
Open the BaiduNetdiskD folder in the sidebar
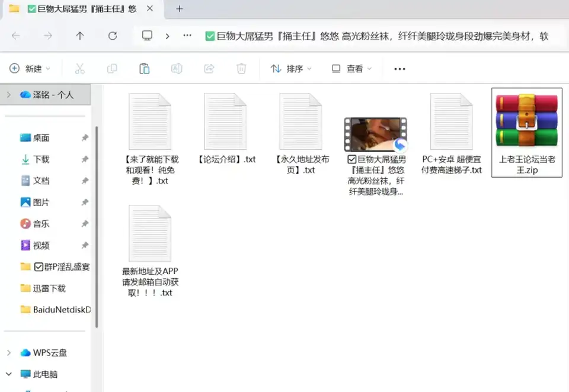tap(55, 310)
